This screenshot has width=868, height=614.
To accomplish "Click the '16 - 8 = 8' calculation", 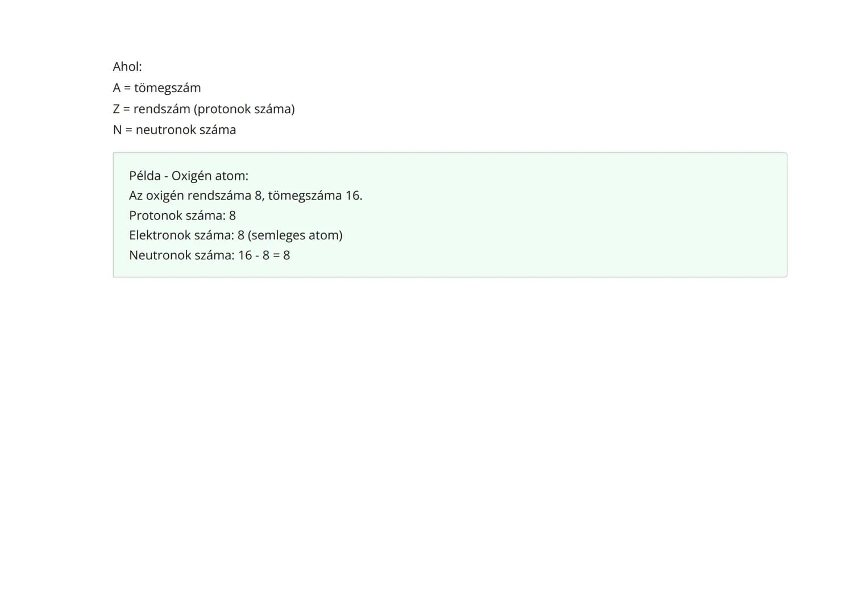I will [x=264, y=255].
